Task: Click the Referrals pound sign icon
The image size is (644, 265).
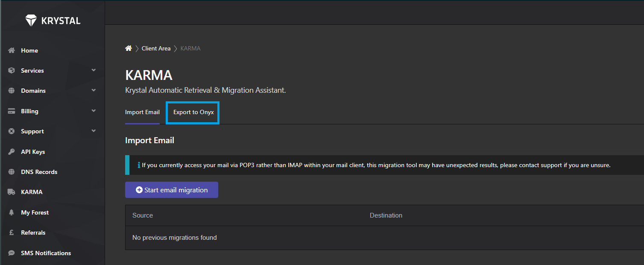Action: tap(12, 233)
